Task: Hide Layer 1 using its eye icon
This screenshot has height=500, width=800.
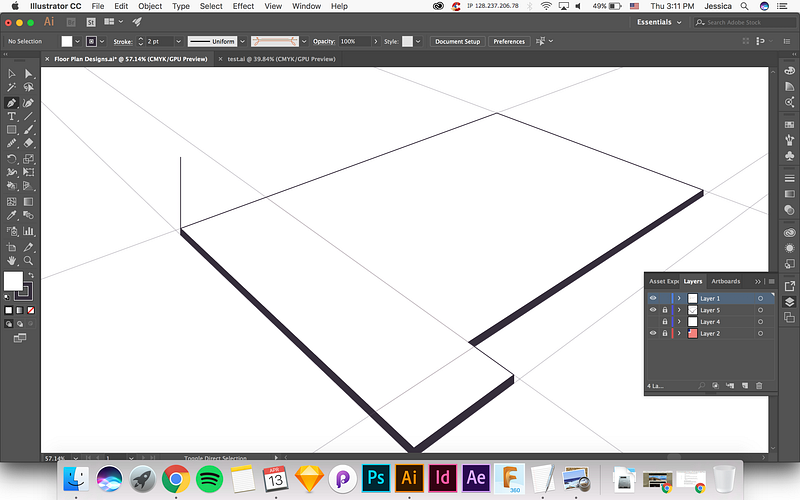Action: click(x=653, y=298)
